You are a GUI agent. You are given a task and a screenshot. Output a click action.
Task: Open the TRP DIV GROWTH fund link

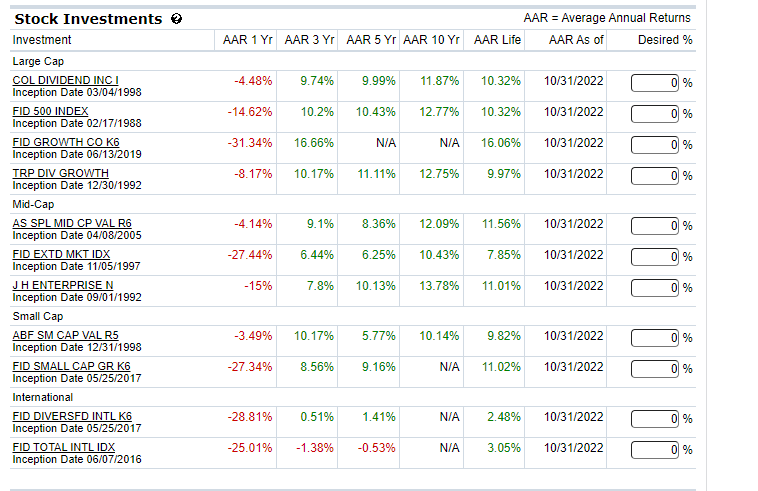point(60,173)
